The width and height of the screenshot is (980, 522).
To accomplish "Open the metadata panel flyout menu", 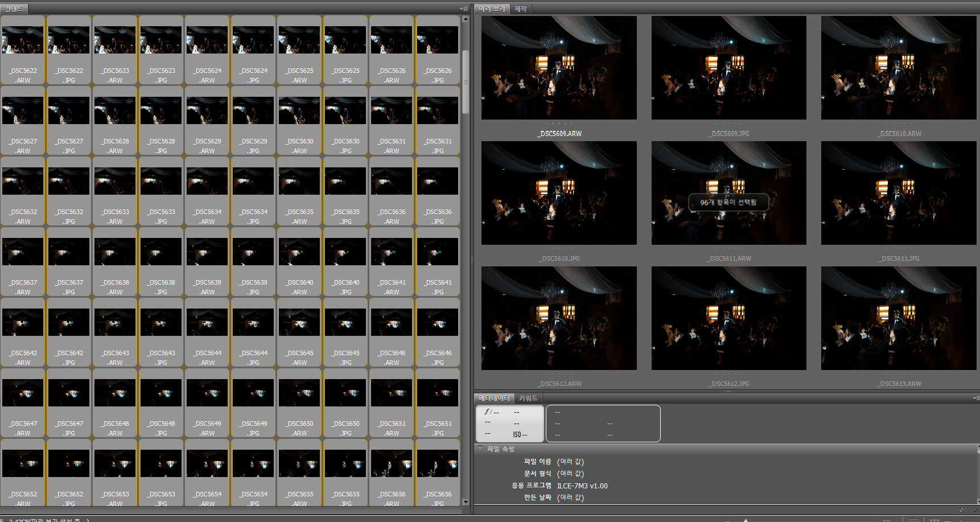I will pyautogui.click(x=975, y=398).
